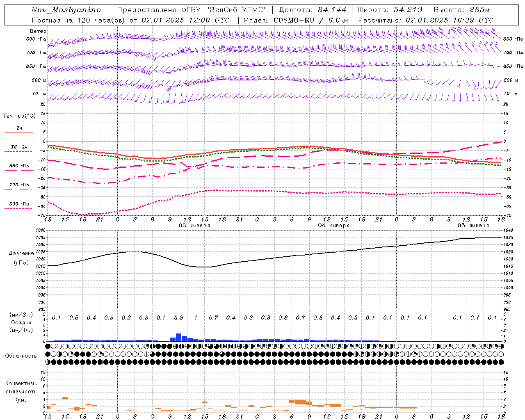Click the 3-hour precipitation value '0.5'
This screenshot has width=525, height=420.
(74, 317)
